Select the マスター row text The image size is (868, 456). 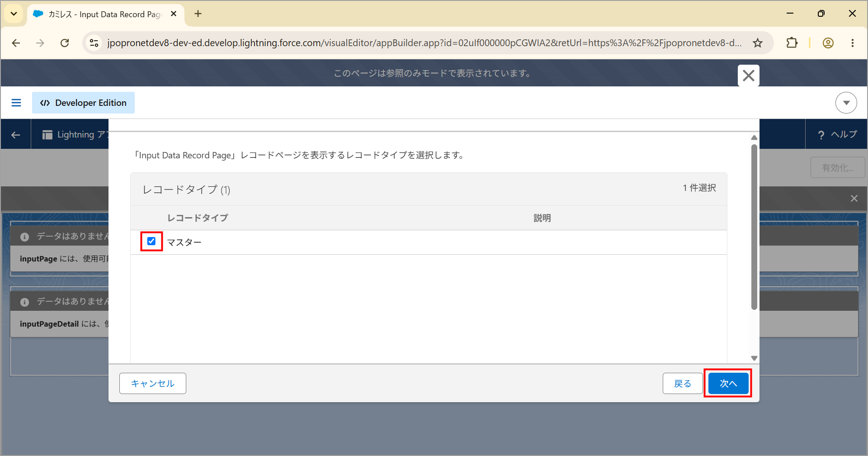(x=184, y=242)
